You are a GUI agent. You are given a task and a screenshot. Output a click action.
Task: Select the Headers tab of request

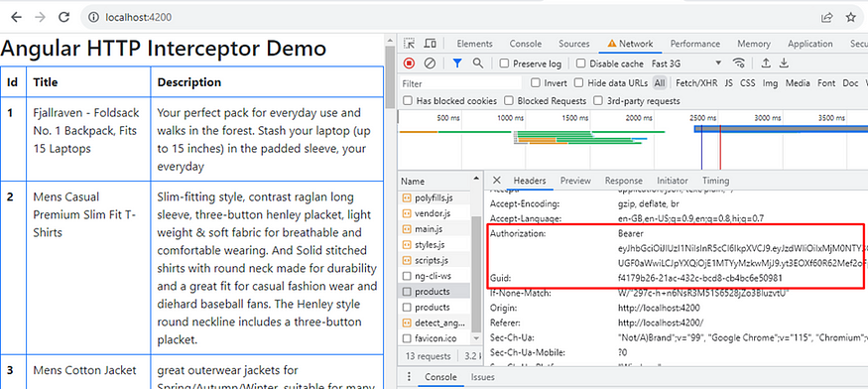530,181
